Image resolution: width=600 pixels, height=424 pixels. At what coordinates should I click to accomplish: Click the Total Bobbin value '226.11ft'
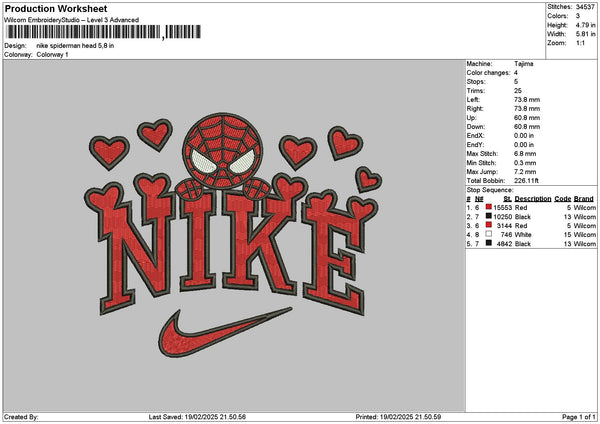pos(526,181)
